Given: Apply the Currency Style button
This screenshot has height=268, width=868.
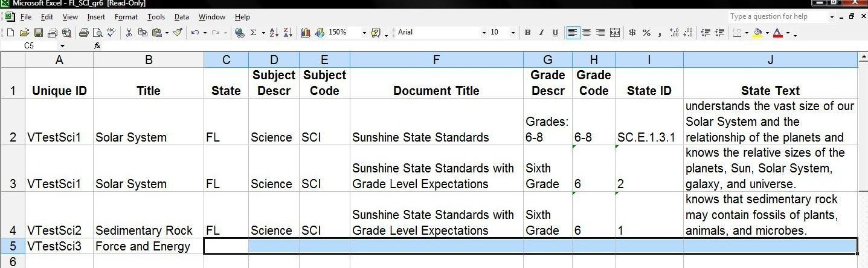Looking at the screenshot, I should [x=632, y=33].
